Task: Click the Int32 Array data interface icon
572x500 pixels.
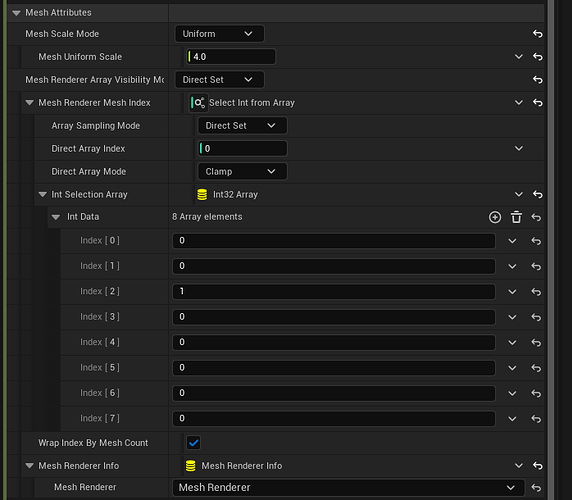Action: coord(202,195)
